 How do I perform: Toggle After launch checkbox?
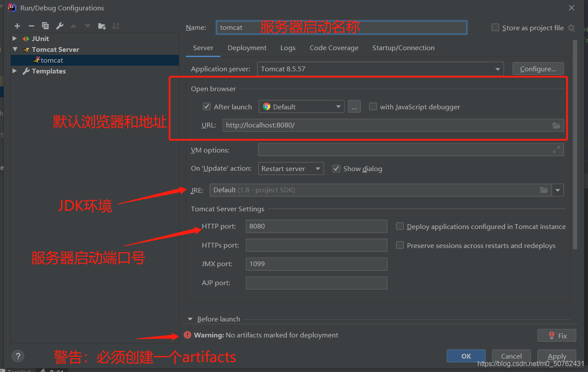(x=207, y=107)
